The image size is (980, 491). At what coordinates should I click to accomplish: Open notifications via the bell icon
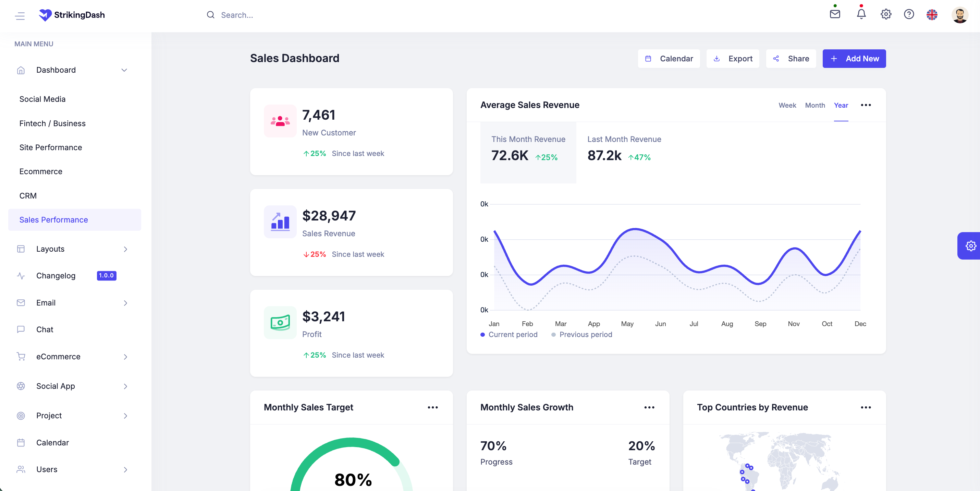point(861,14)
